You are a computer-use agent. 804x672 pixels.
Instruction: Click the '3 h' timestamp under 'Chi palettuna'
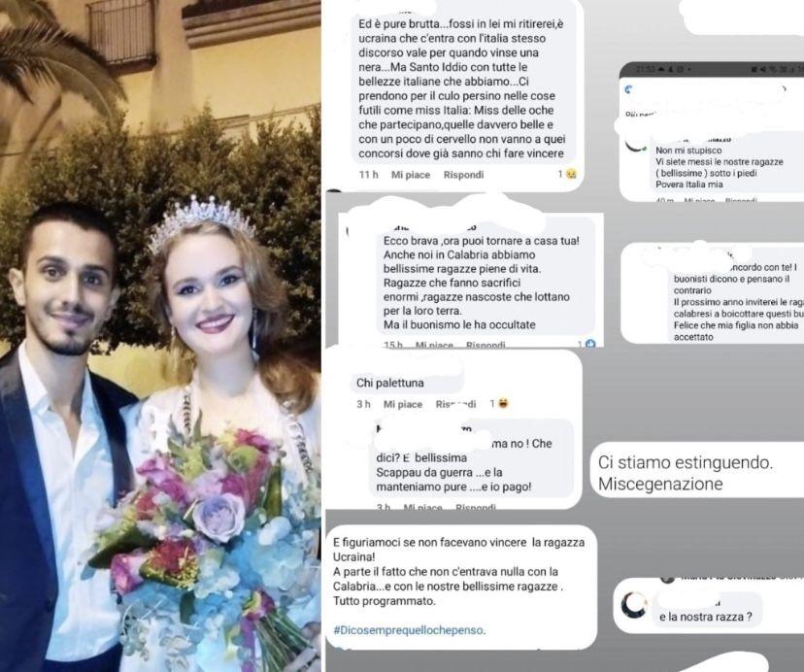[363, 404]
